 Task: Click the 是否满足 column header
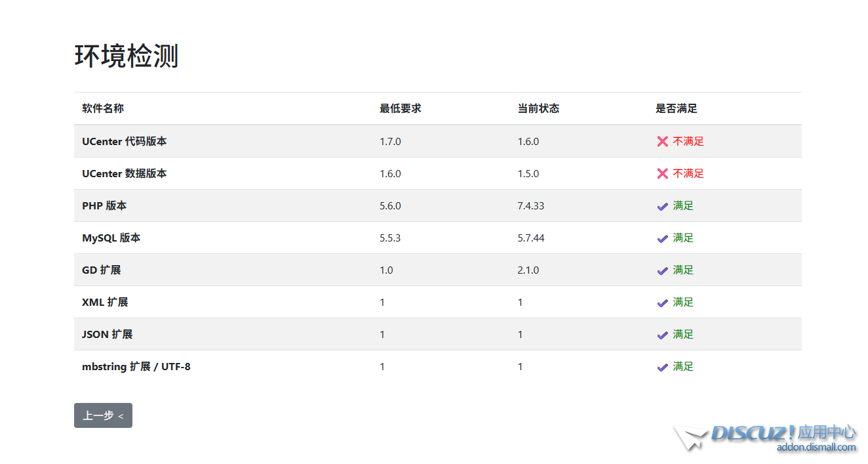676,108
